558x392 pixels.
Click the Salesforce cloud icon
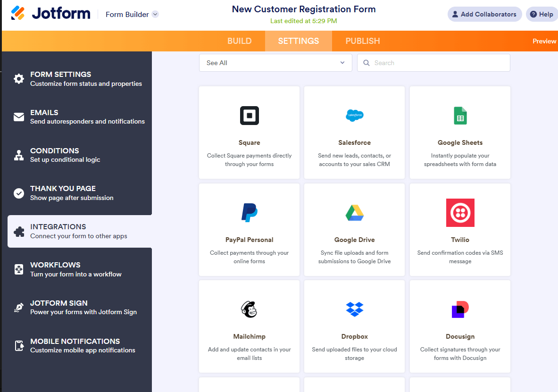click(x=355, y=116)
